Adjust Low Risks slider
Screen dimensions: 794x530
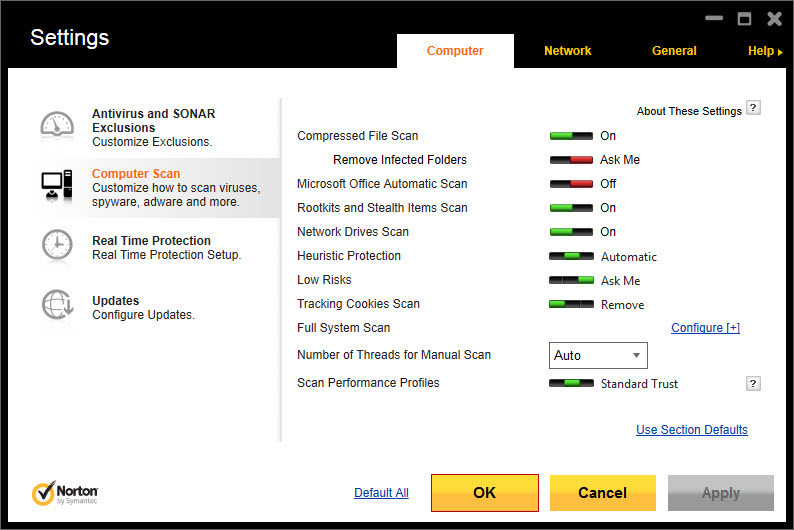click(571, 280)
